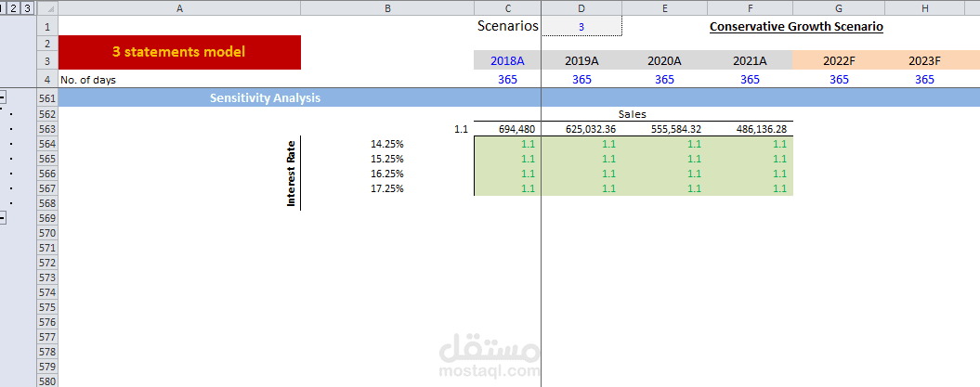The height and width of the screenshot is (387, 980).
Task: Click the scenario number cell showing 3
Action: coord(581,27)
